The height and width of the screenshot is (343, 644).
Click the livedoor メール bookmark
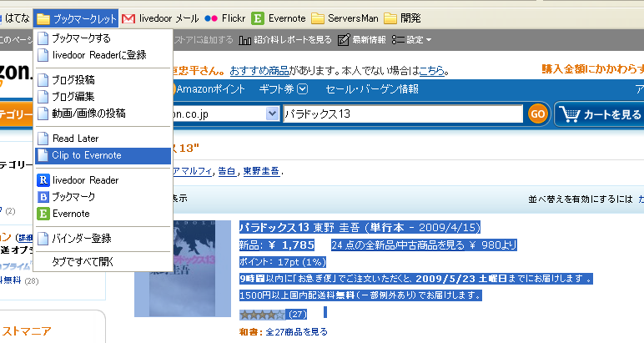coord(160,18)
